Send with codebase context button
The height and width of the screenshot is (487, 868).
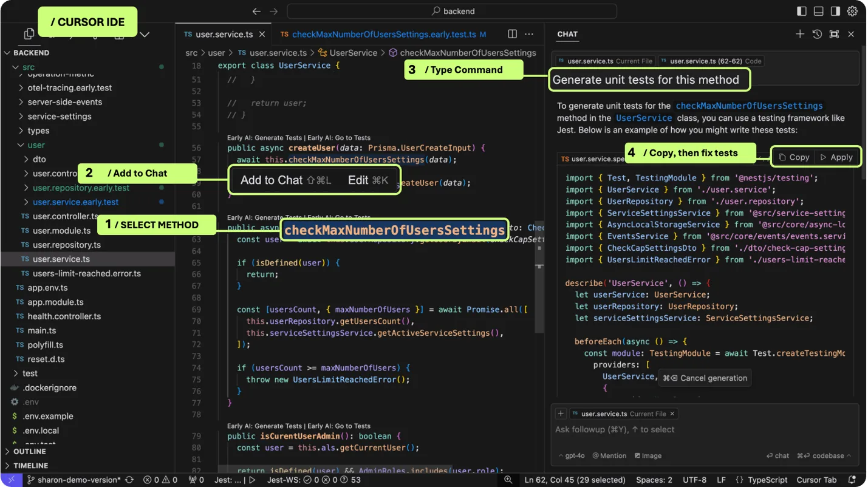tap(824, 455)
